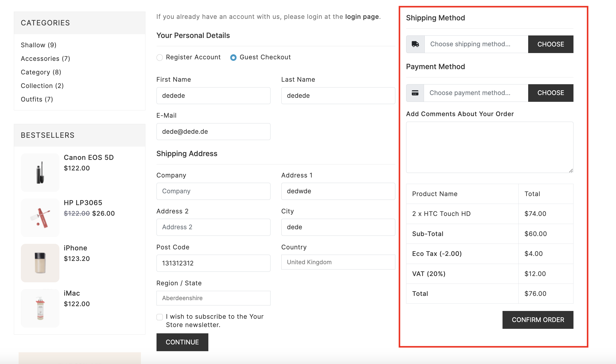Image resolution: width=616 pixels, height=364 pixels.
Task: Click the Address 2 input field
Action: point(213,227)
